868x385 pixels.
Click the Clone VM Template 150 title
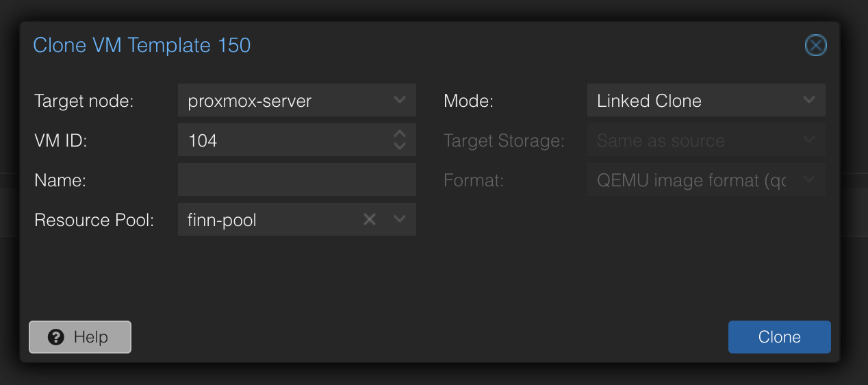[142, 46]
